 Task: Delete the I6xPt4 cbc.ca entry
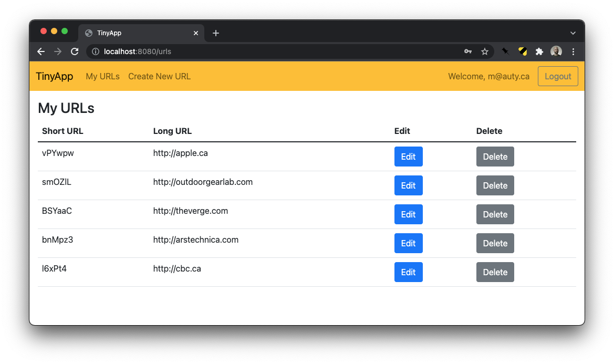[495, 273]
